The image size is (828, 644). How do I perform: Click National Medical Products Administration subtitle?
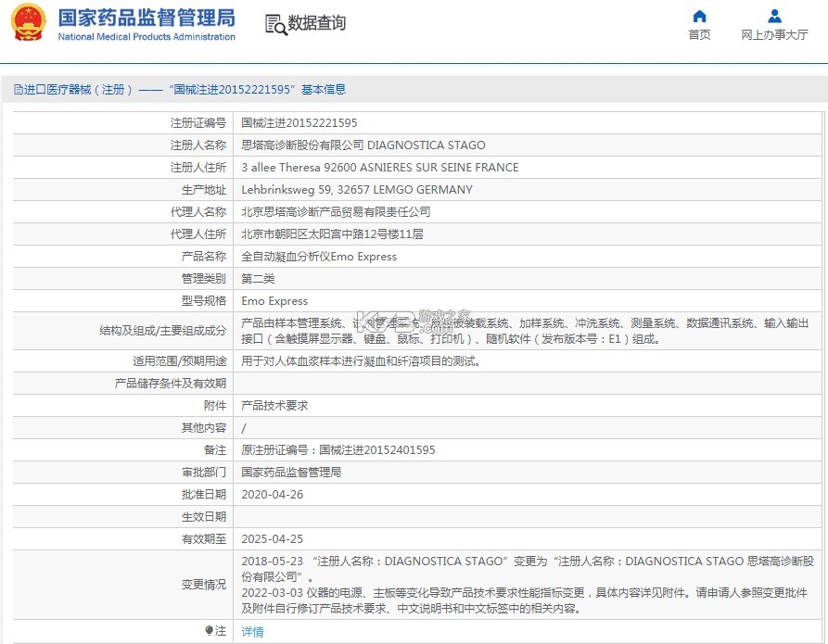tap(146, 37)
